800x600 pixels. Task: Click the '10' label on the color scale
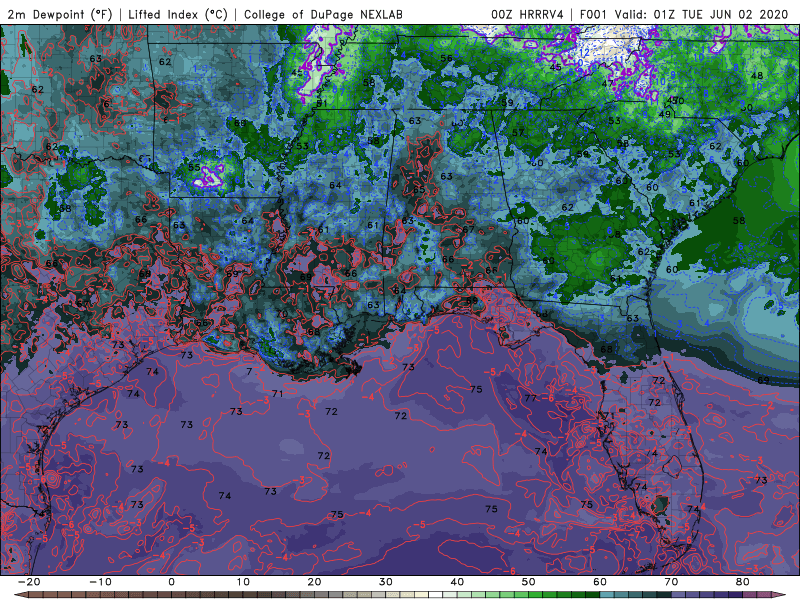tap(243, 582)
